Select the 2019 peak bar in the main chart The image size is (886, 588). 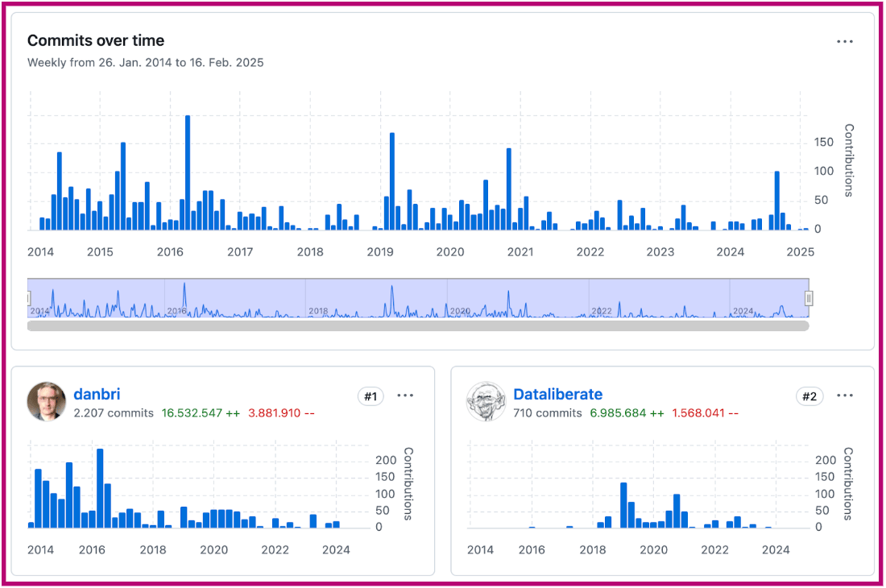point(392,181)
